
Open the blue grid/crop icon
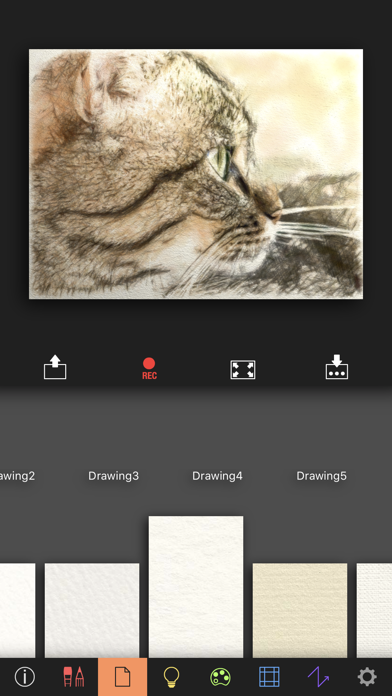point(269,677)
